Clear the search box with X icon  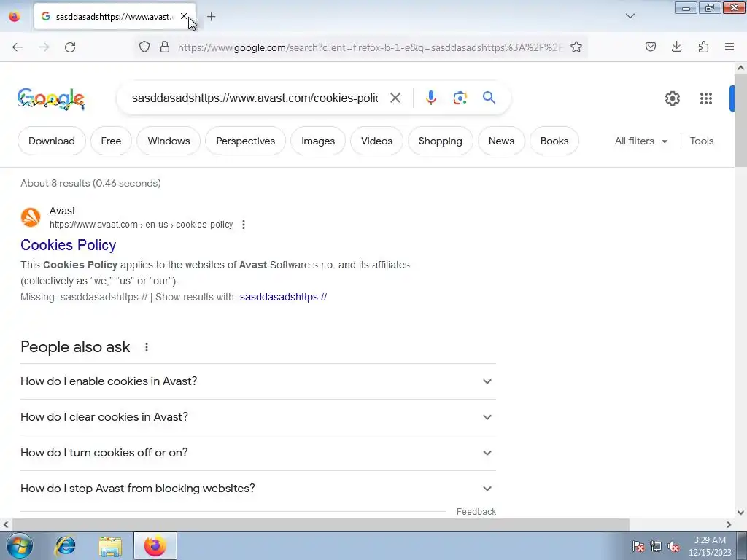(x=395, y=98)
